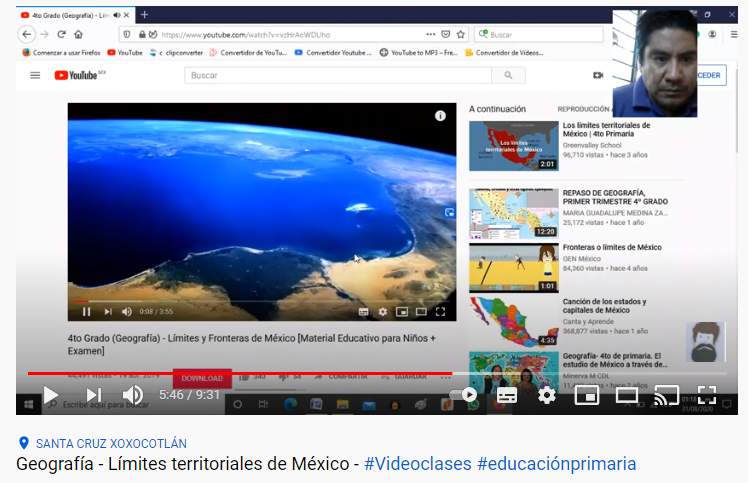
Task: Open the inner video settings gear
Action: pyautogui.click(x=383, y=312)
